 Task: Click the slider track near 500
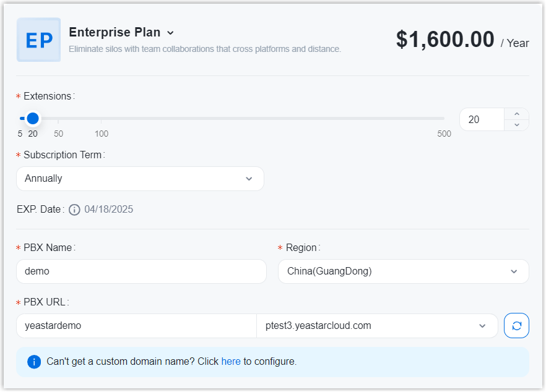(442, 118)
